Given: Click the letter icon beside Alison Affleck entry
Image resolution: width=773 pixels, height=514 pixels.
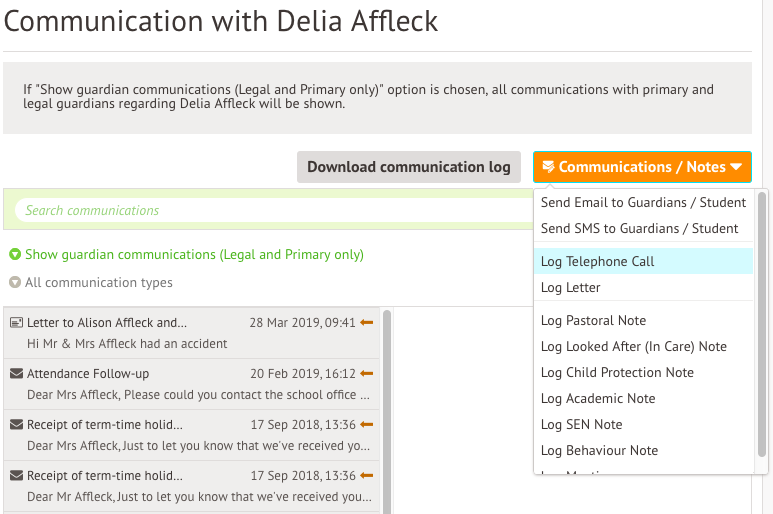Looking at the screenshot, I should [16, 323].
